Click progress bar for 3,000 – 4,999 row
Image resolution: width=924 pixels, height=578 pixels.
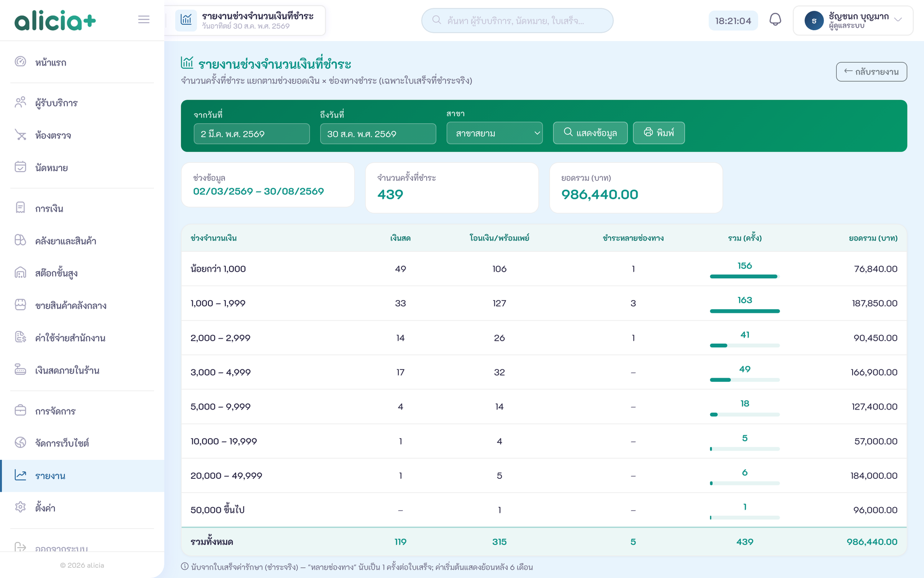click(744, 380)
